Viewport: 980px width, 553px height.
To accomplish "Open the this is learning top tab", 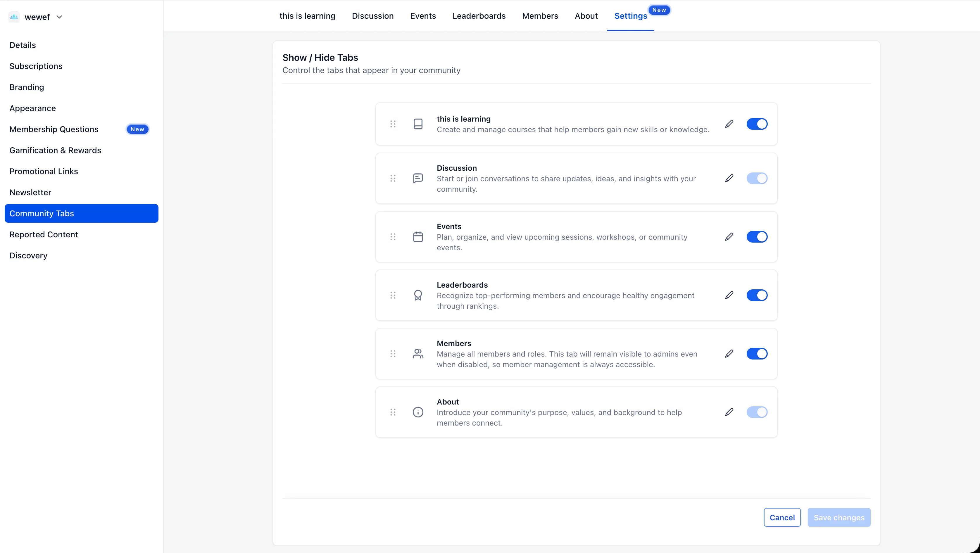I will point(307,16).
